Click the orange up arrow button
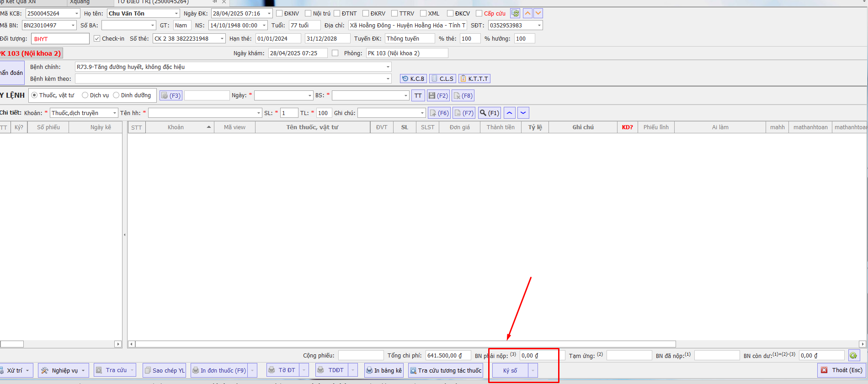Viewport: 868px width, 384px height. pyautogui.click(x=527, y=13)
